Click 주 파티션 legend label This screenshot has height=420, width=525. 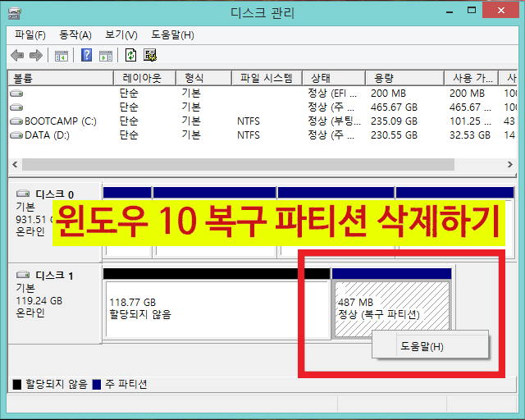pos(126,384)
